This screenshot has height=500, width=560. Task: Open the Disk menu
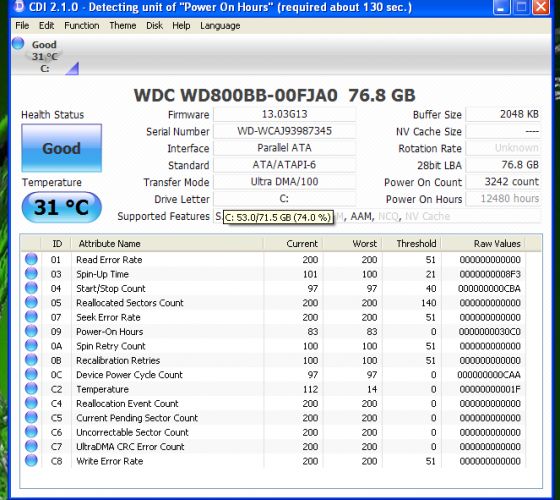point(155,26)
